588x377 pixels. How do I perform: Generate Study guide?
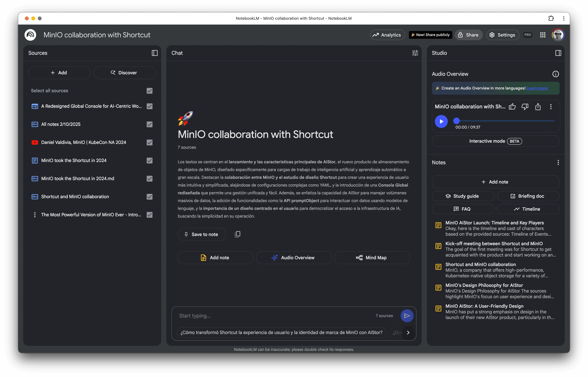point(463,196)
